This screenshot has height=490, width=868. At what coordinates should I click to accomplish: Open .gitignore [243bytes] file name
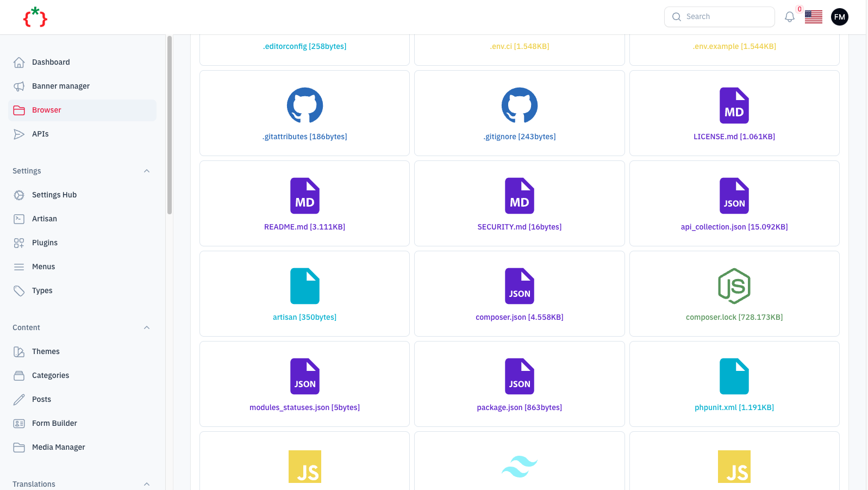coord(520,137)
